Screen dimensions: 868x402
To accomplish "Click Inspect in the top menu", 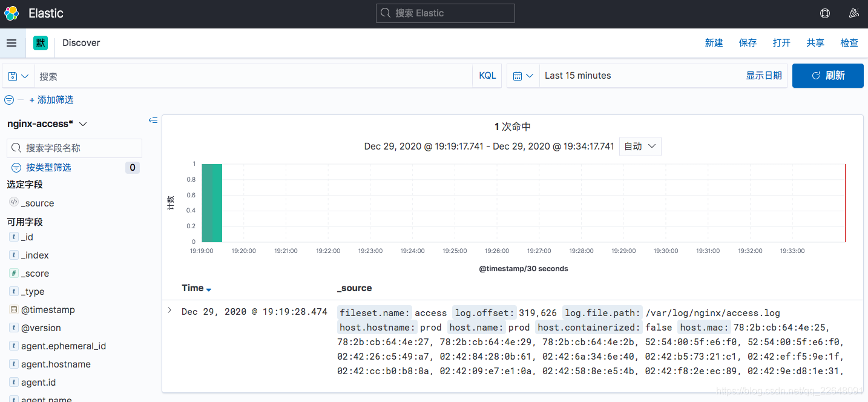I will coord(850,43).
